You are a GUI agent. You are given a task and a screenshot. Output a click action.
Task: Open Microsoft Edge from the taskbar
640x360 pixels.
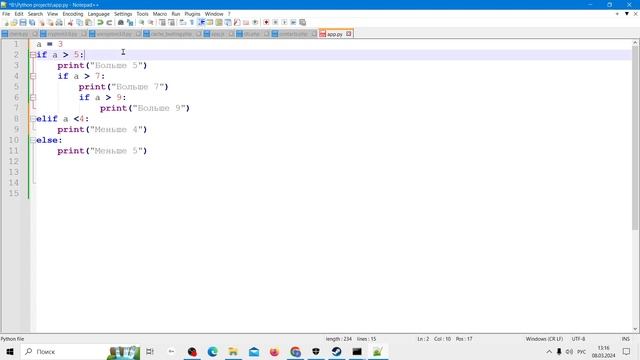click(212, 351)
